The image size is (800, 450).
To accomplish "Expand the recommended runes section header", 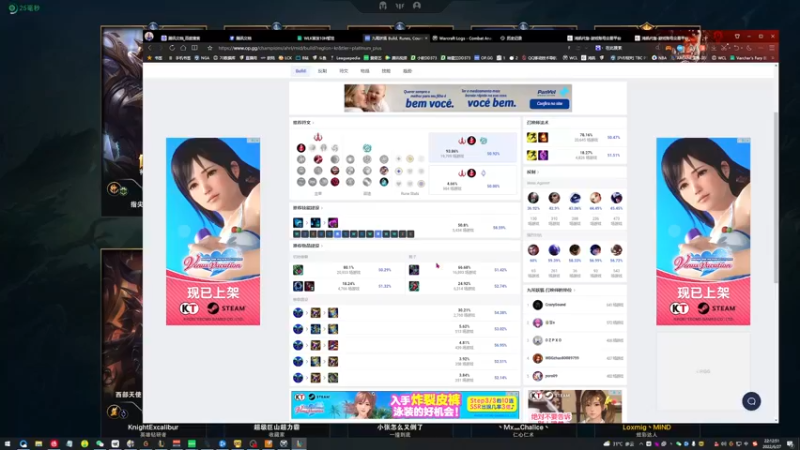I will pyautogui.click(x=303, y=122).
